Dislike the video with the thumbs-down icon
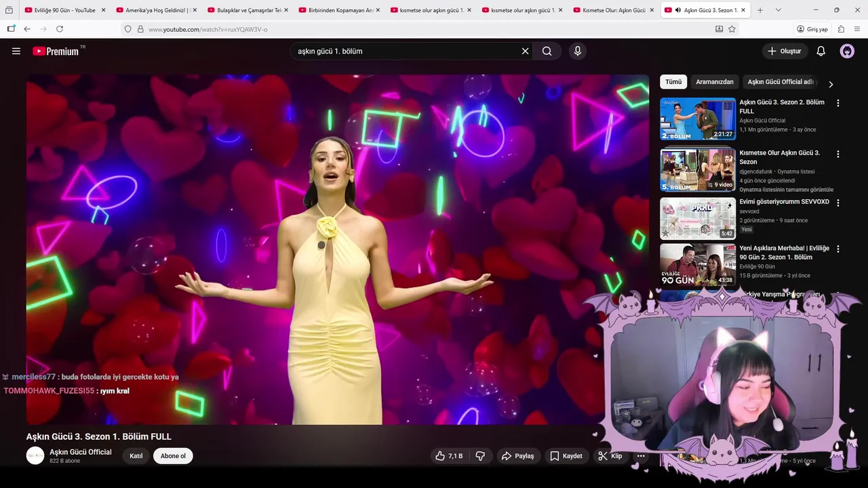The height and width of the screenshot is (488, 868). 480,456
